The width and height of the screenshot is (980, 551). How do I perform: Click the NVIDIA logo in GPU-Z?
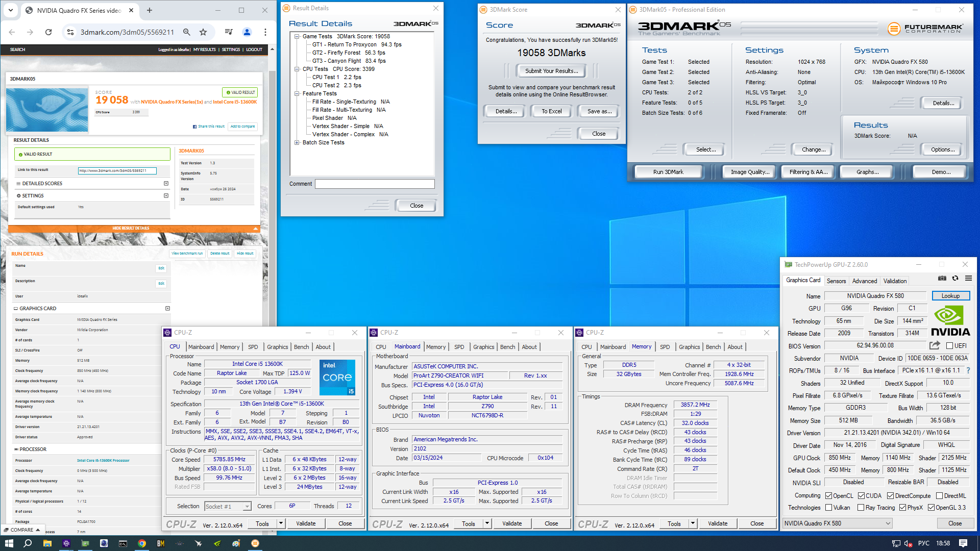[950, 321]
